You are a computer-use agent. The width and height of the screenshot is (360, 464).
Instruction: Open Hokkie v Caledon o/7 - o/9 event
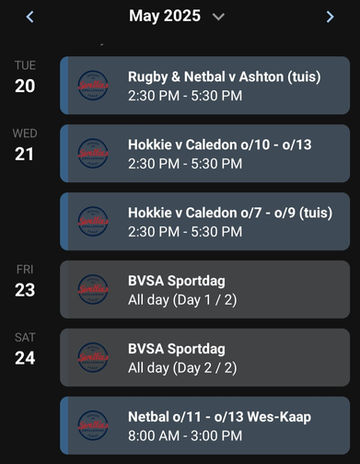coord(205,221)
